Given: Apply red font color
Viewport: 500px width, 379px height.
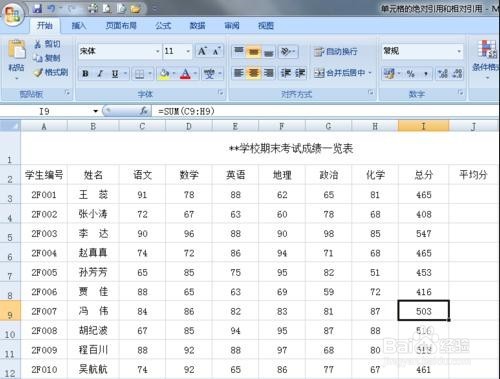Looking at the screenshot, I should 185,74.
